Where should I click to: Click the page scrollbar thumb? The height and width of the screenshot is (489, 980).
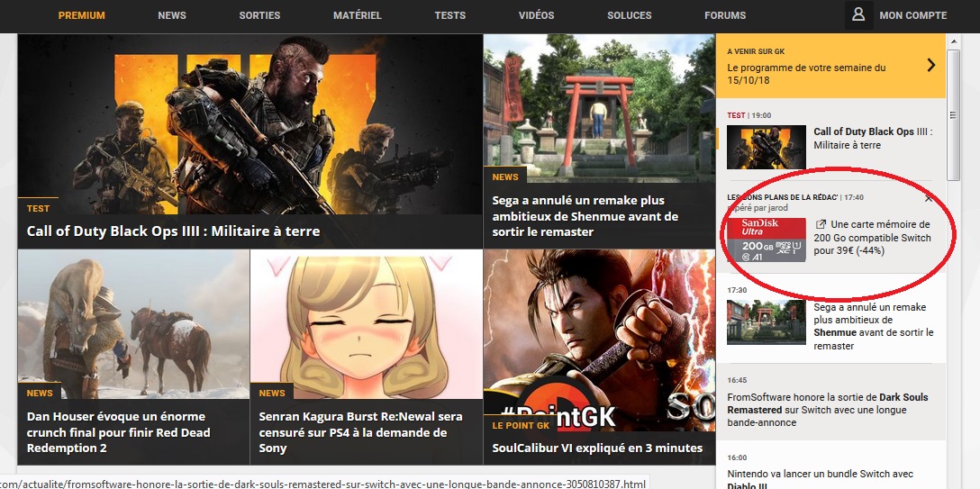click(953, 115)
